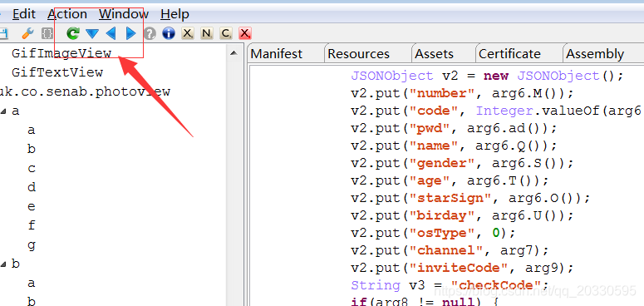Image resolution: width=644 pixels, height=306 pixels.
Task: Select class c in the tree
Action: tap(32, 169)
